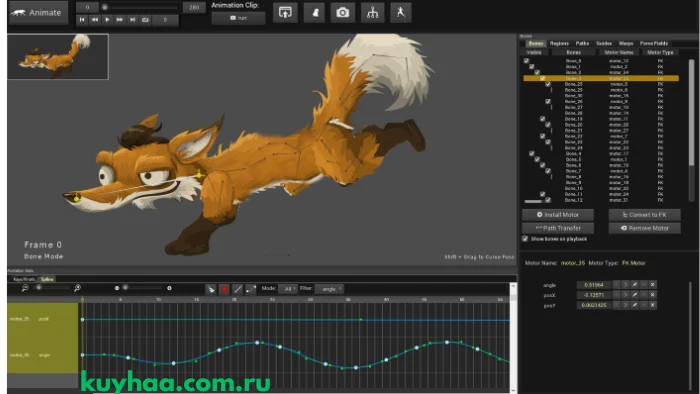Step forward with the fast-forward button

(x=120, y=20)
